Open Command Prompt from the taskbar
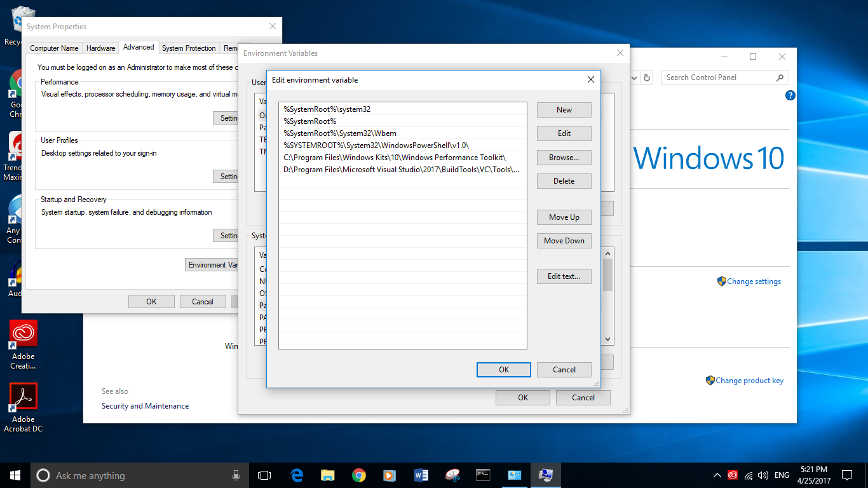The width and height of the screenshot is (868, 488). pyautogui.click(x=483, y=475)
